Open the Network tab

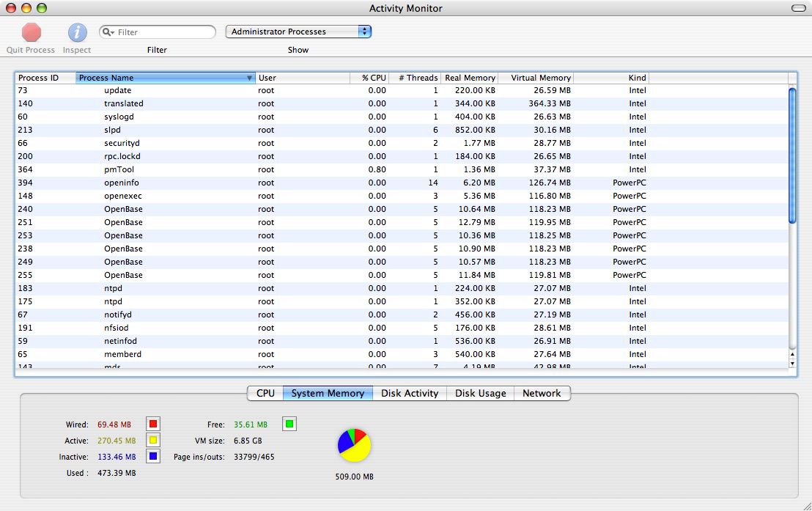[x=542, y=394]
